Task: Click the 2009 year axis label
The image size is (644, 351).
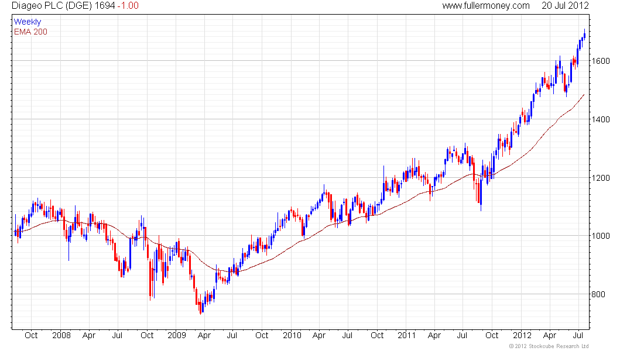Action: 177,335
